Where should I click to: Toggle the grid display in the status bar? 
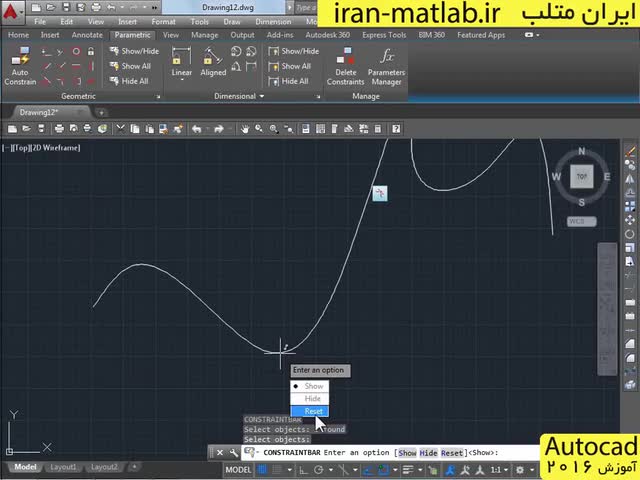(262, 470)
